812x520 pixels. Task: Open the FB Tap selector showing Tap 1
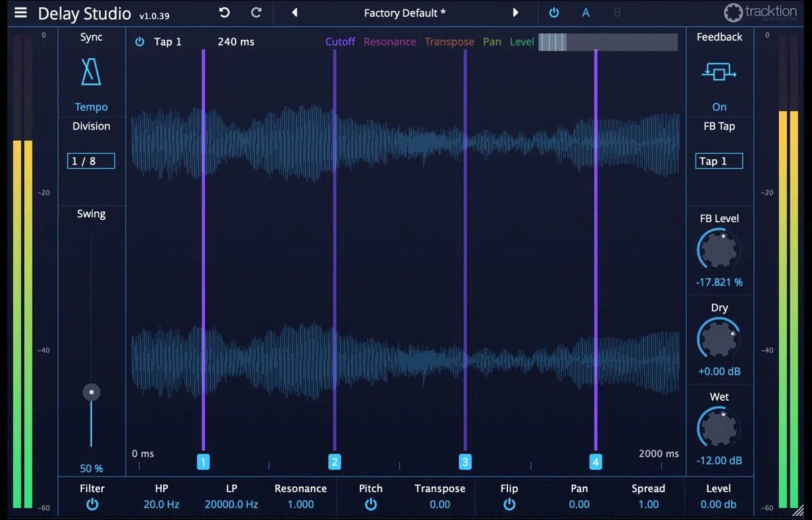tap(719, 160)
